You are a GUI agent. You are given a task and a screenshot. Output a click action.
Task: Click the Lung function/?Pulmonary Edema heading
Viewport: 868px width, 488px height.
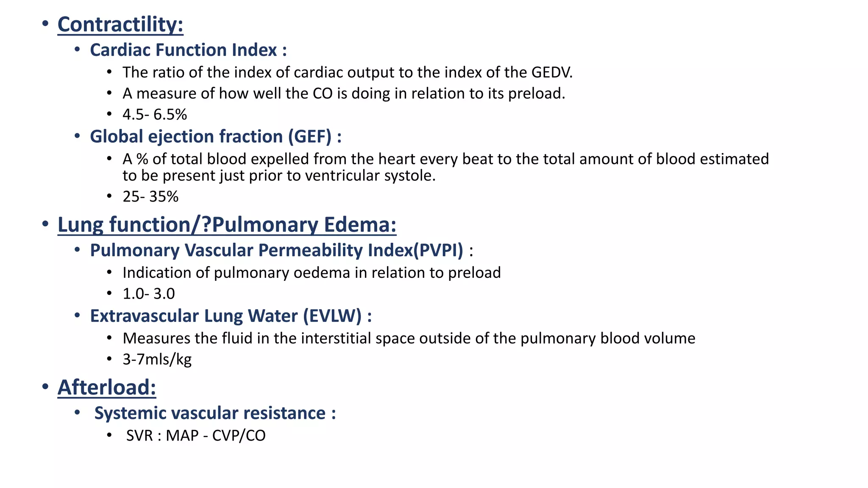click(227, 225)
